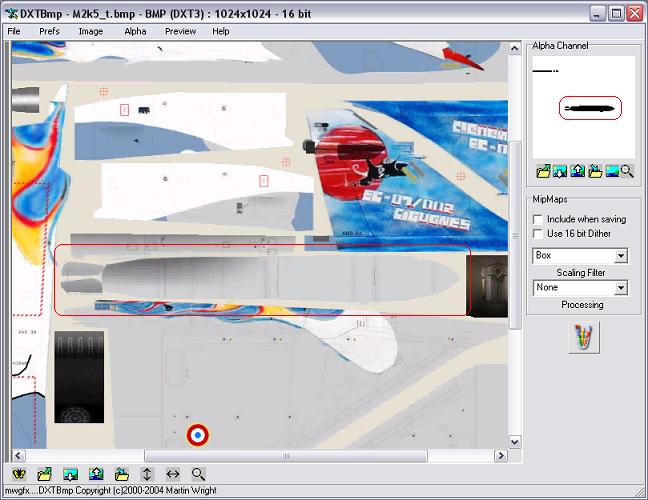Toggle the Use 16 bit Dither checkbox
Screen dimensions: 648x500
[538, 234]
